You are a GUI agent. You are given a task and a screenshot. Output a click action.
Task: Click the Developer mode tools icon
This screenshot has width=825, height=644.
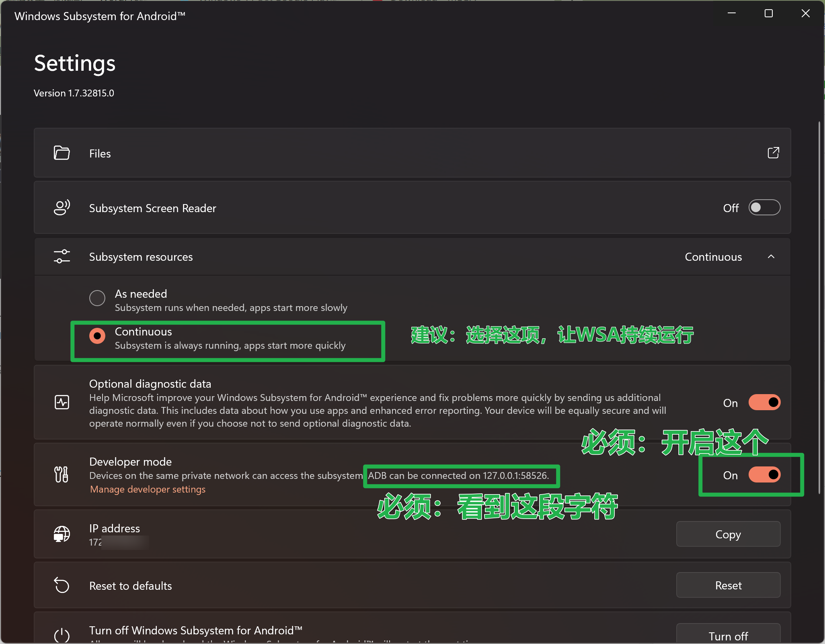pos(62,474)
